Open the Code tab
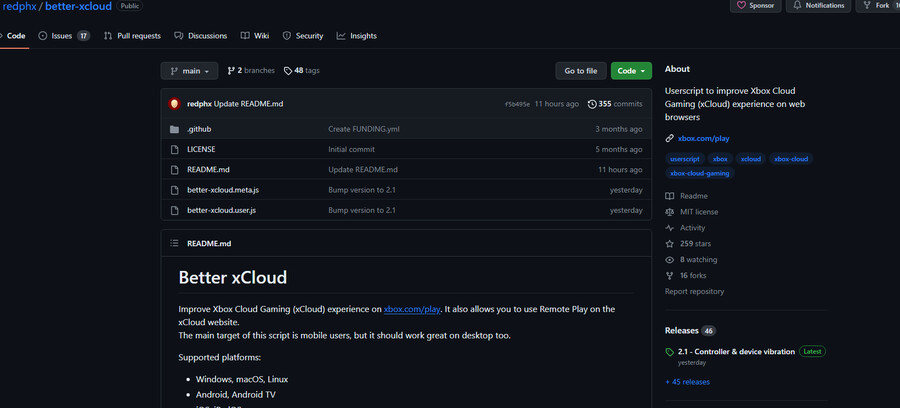This screenshot has height=408, width=900. tap(13, 36)
